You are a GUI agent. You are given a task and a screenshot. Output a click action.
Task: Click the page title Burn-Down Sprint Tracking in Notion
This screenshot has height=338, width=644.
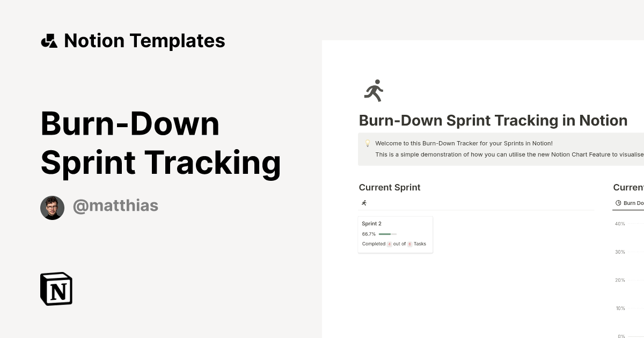point(493,120)
